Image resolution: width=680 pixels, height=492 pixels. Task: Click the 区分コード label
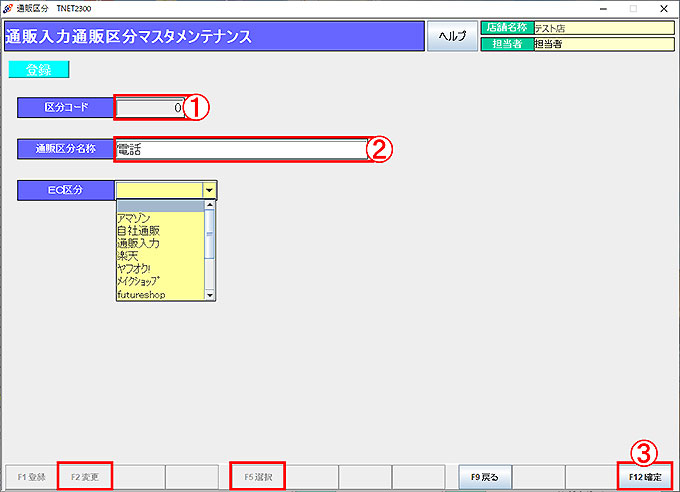[66, 107]
